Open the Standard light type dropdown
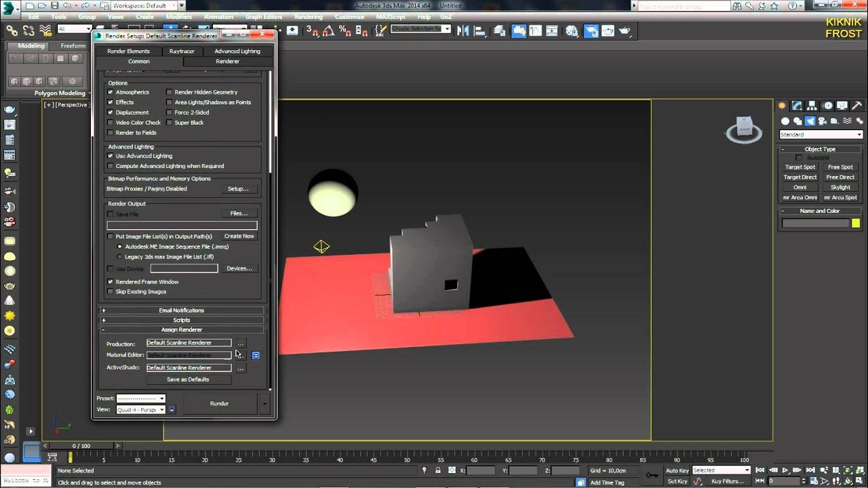Viewport: 868px width, 488px height. pos(821,135)
